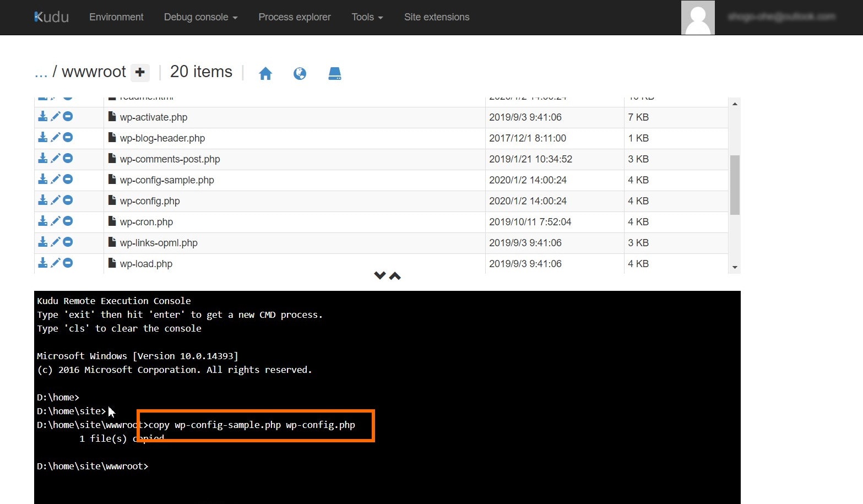Download the wp-load.php file

(43, 263)
